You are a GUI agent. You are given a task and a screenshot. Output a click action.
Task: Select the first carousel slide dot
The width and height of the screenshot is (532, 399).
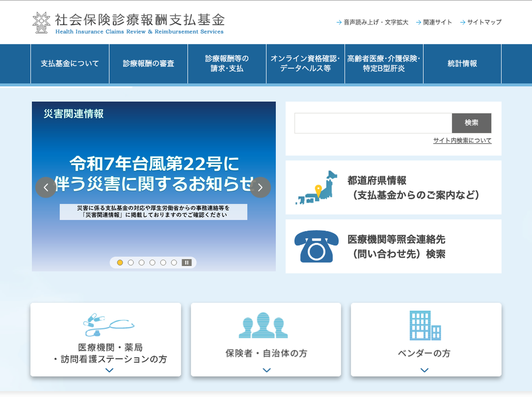[x=120, y=262]
